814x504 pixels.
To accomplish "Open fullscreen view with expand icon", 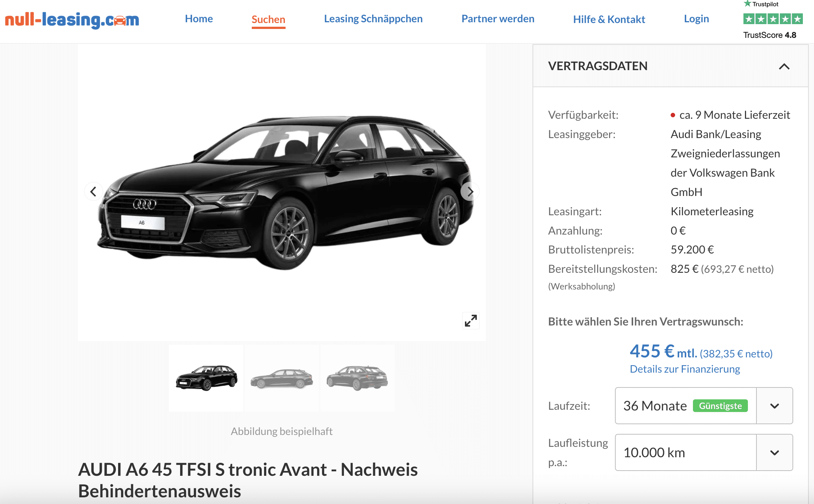I will point(471,321).
